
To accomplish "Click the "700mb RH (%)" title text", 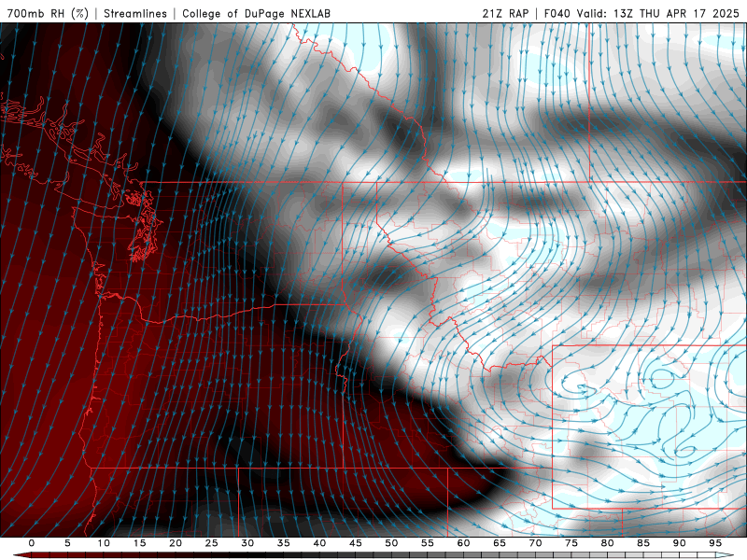I will (48, 13).
